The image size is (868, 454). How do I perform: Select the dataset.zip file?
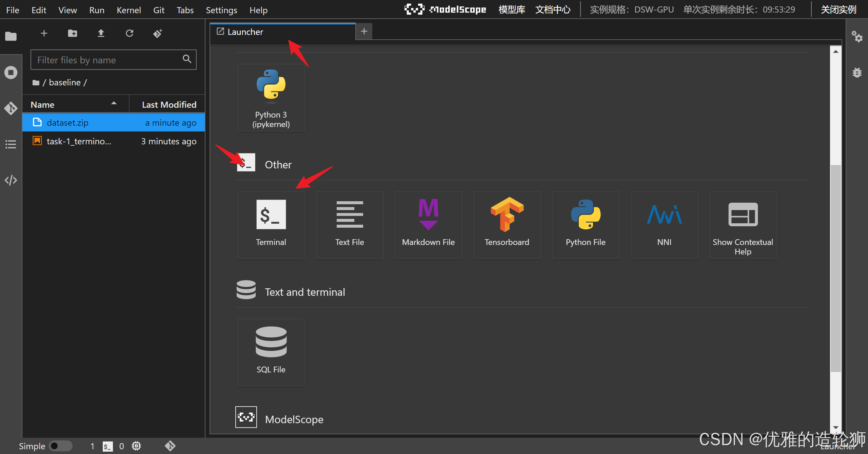coord(67,123)
